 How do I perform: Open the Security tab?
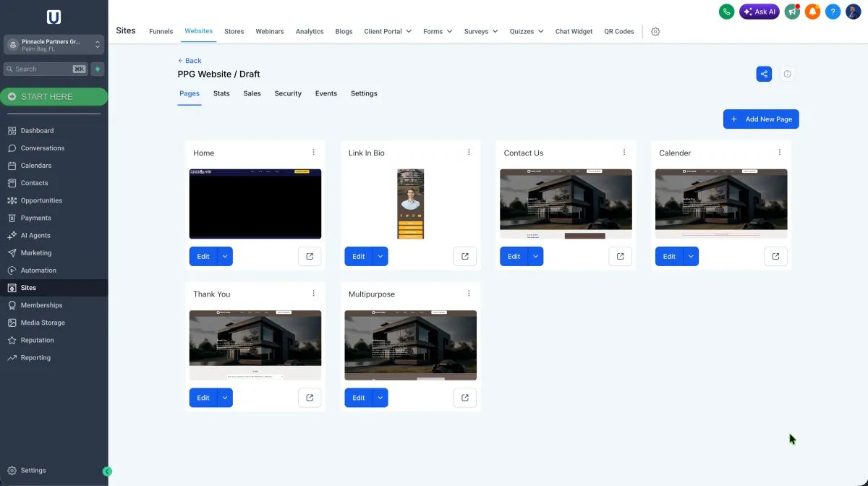click(x=288, y=93)
